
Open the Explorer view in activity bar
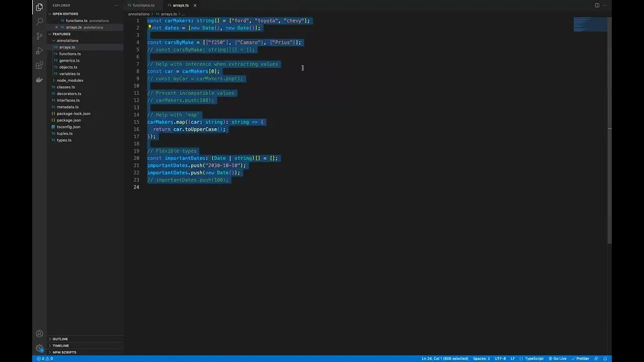pos(39,7)
